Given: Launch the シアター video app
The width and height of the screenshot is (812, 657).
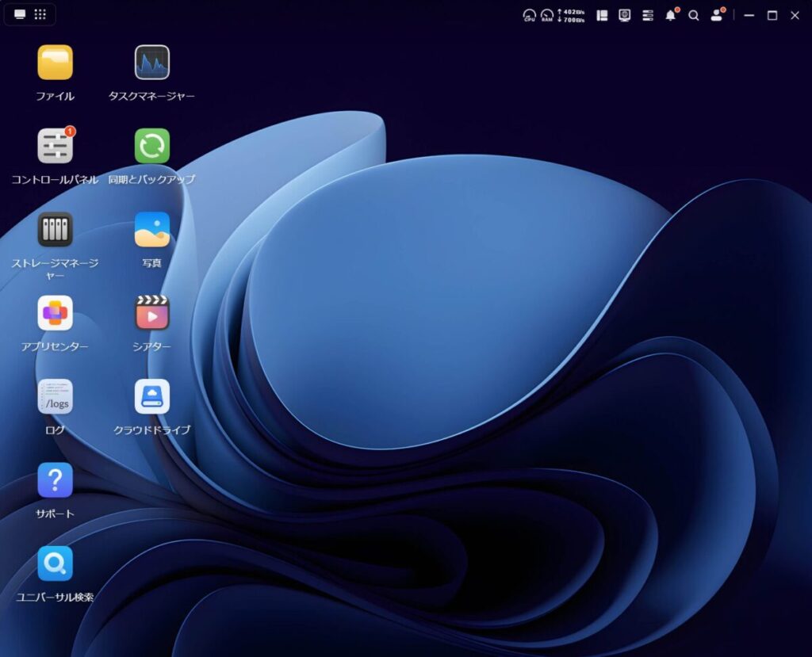Looking at the screenshot, I should [151, 313].
